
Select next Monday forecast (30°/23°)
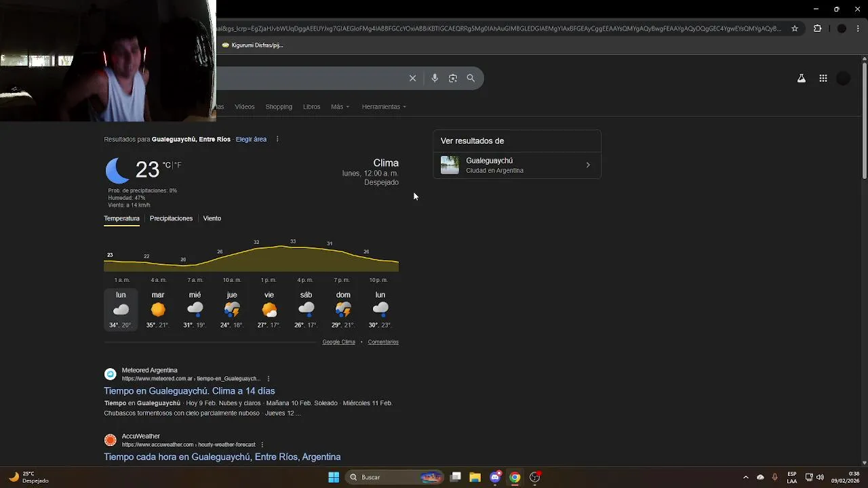coord(380,310)
